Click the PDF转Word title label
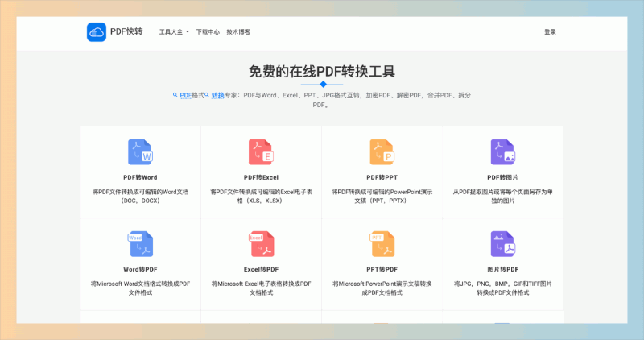Image resolution: width=644 pixels, height=340 pixels. (140, 177)
